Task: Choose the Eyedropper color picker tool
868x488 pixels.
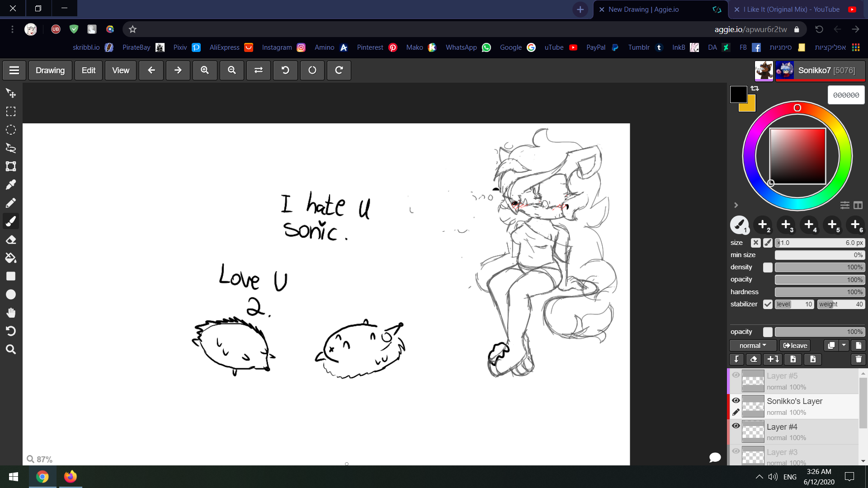Action: point(11,185)
